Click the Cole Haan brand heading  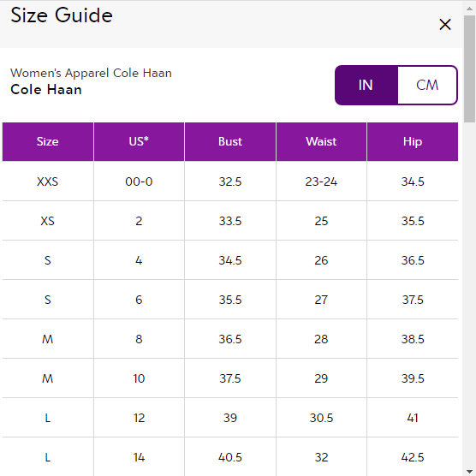(46, 90)
